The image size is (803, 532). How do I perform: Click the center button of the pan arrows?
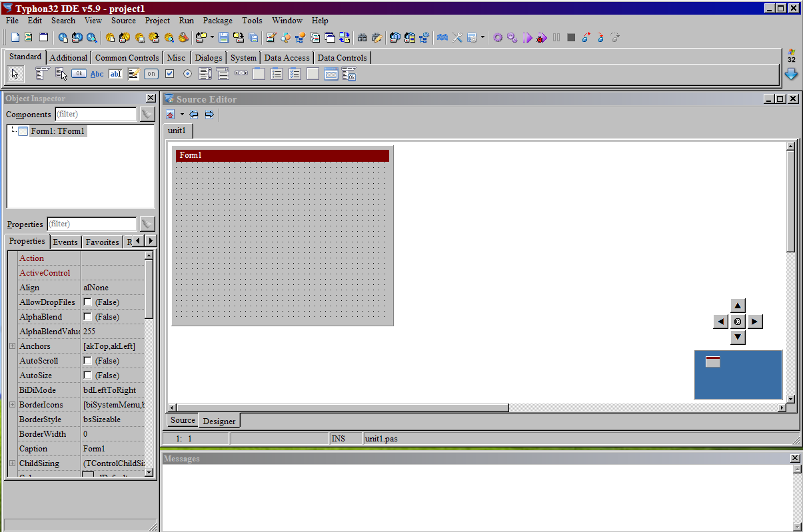coord(738,322)
